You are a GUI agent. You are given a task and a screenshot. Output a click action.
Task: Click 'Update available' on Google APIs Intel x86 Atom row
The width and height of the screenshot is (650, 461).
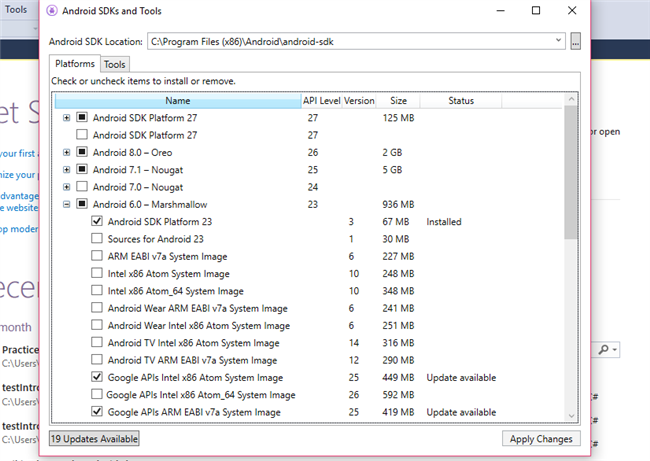point(461,378)
